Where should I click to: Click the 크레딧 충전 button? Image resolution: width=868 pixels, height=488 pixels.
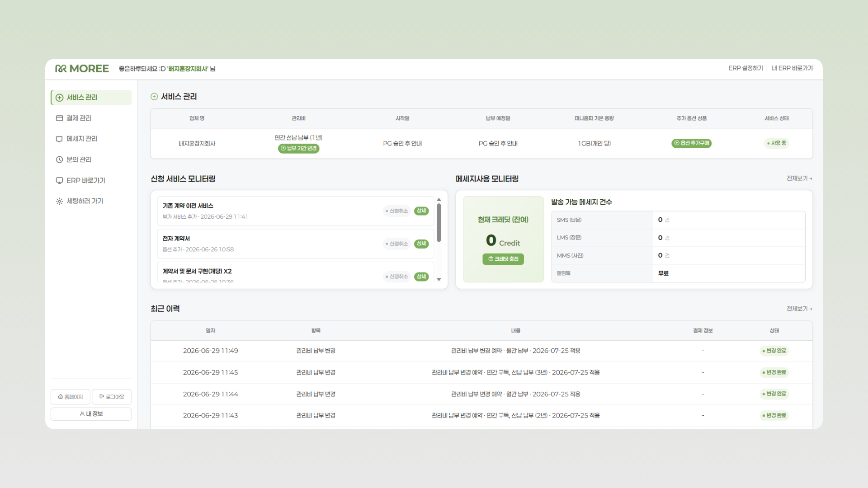pyautogui.click(x=503, y=259)
